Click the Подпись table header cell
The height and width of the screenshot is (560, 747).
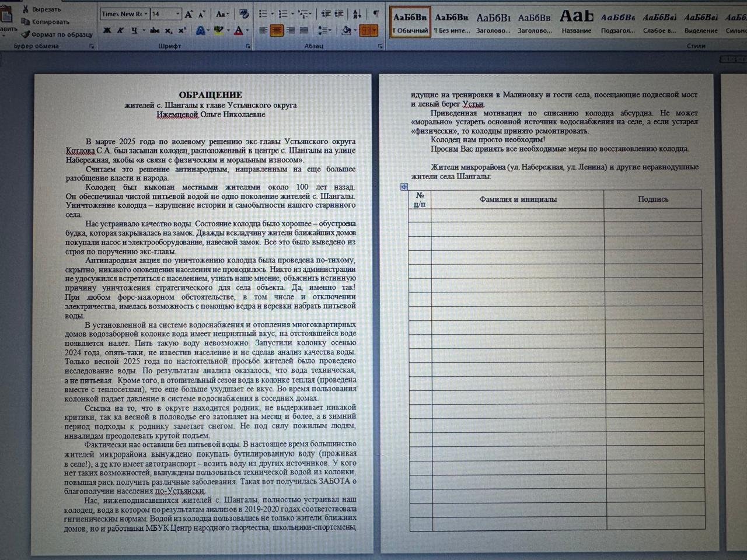(653, 199)
